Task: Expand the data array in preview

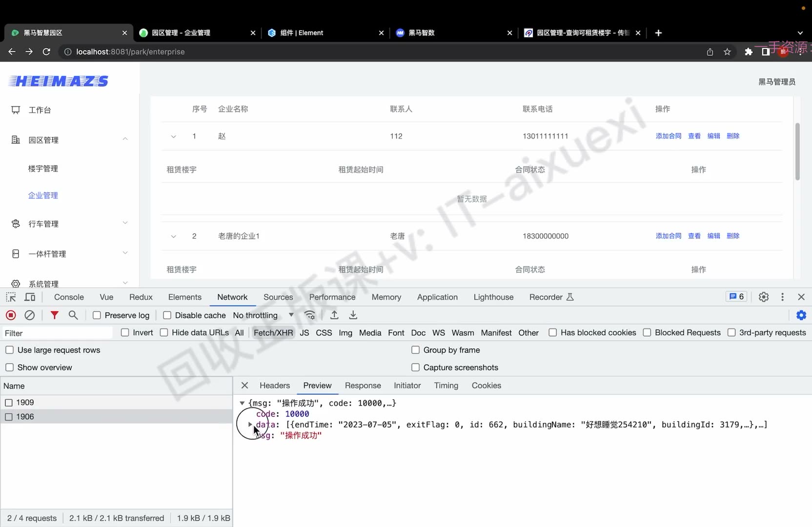Action: pos(250,425)
